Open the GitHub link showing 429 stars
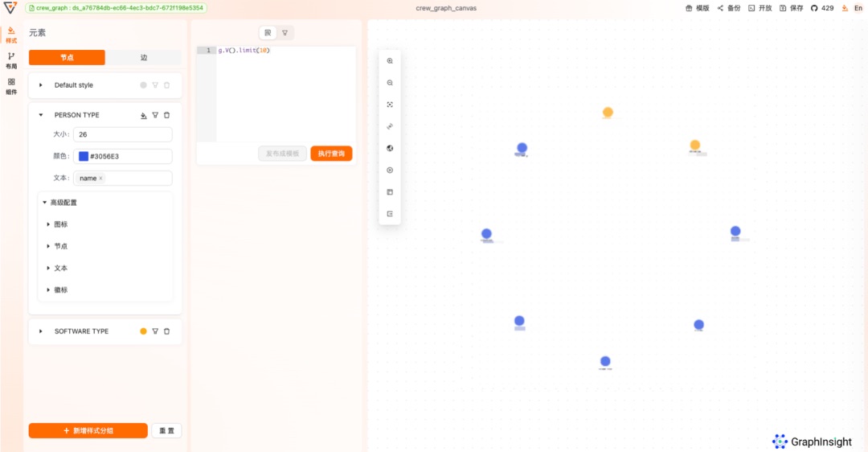This screenshot has height=452, width=868. (x=823, y=8)
